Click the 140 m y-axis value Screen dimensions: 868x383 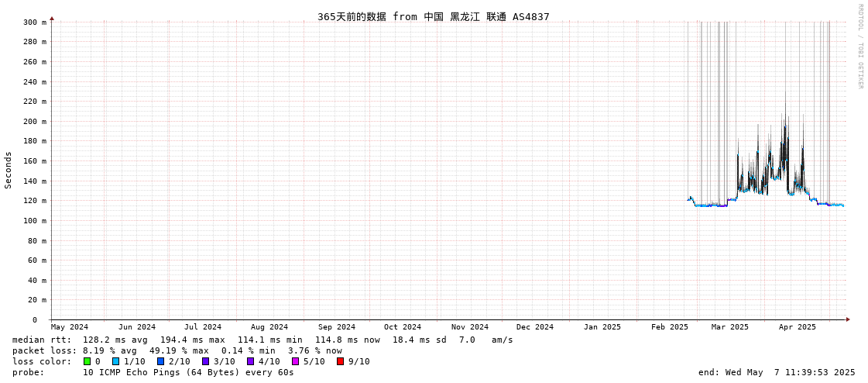[35, 181]
